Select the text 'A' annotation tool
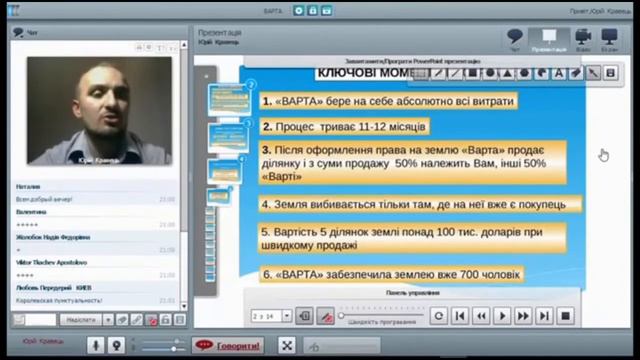Viewport: 640px width, 360px height. (559, 73)
